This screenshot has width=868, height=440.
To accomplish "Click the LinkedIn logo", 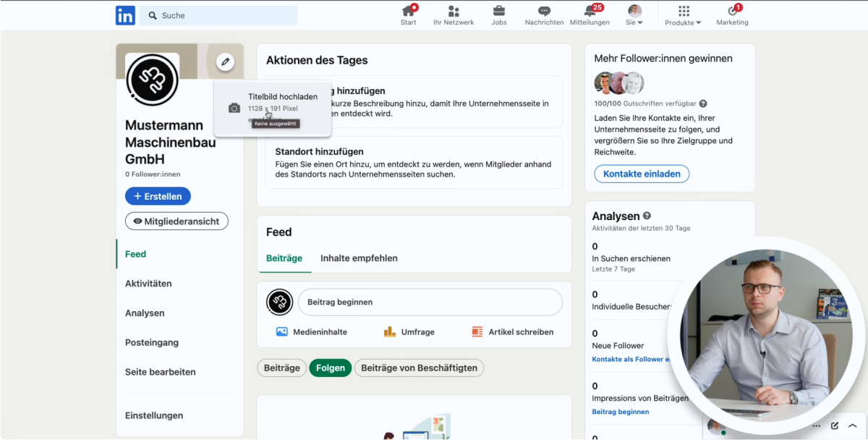I will click(125, 15).
